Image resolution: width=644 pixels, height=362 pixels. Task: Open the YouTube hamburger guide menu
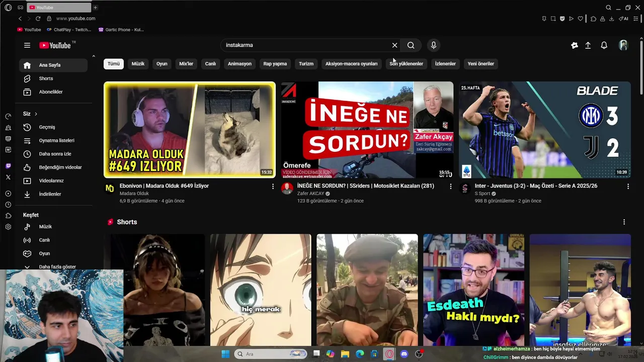[27, 45]
